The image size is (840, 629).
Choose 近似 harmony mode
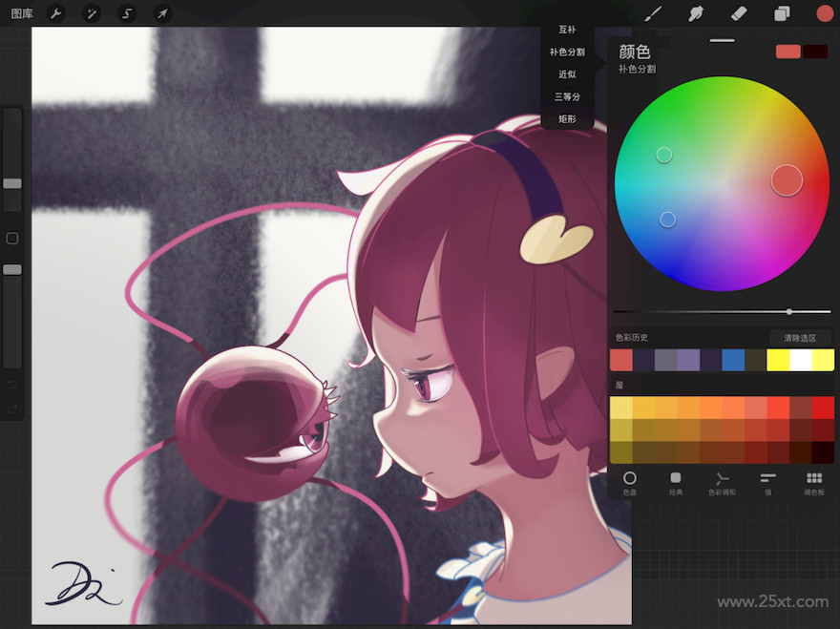(567, 74)
